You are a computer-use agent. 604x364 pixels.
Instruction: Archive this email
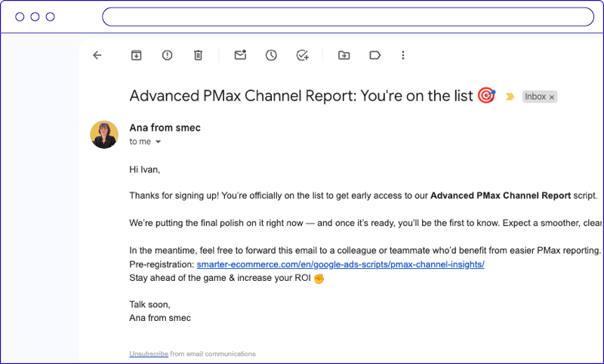click(x=137, y=55)
